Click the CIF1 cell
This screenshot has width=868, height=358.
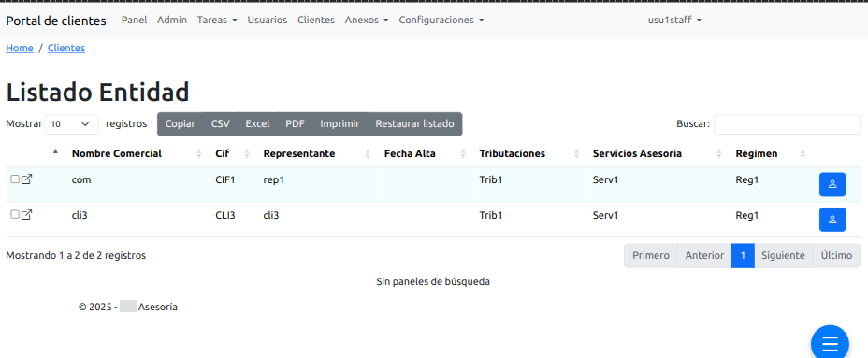pos(225,179)
